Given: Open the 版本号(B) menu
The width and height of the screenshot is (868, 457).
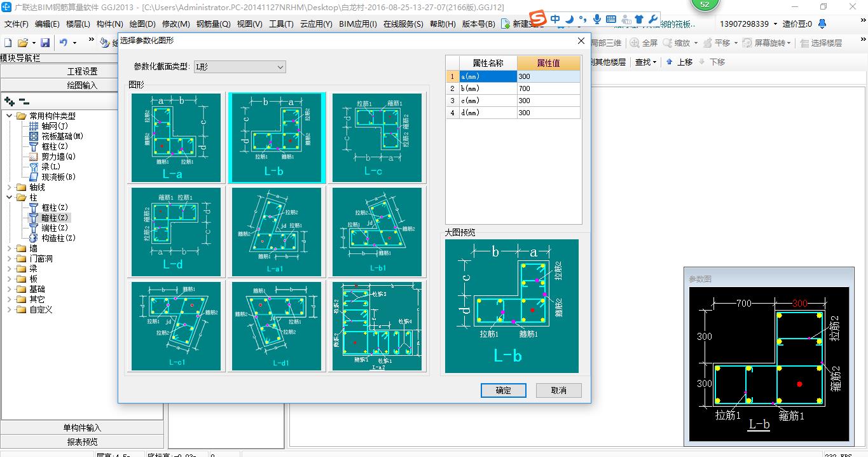Looking at the screenshot, I should click(x=478, y=24).
